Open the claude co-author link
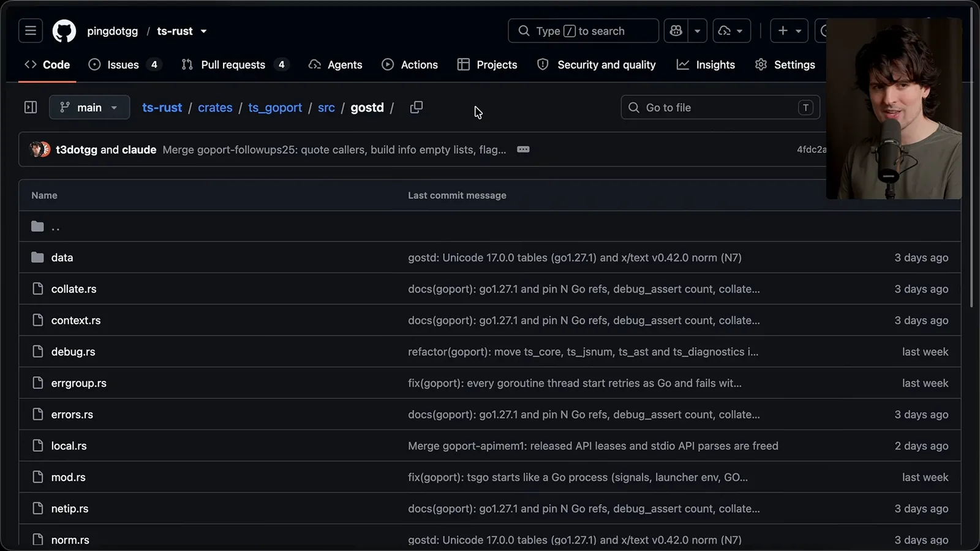This screenshot has width=980, height=551. [x=139, y=149]
